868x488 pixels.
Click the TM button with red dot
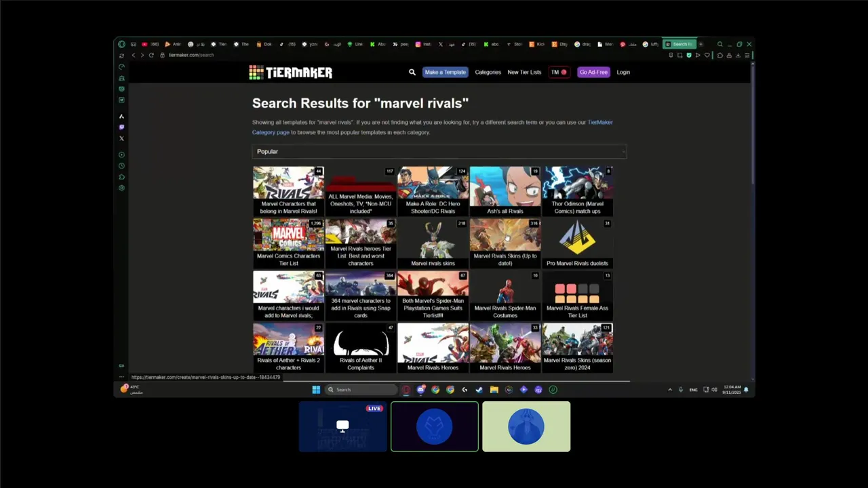click(559, 72)
